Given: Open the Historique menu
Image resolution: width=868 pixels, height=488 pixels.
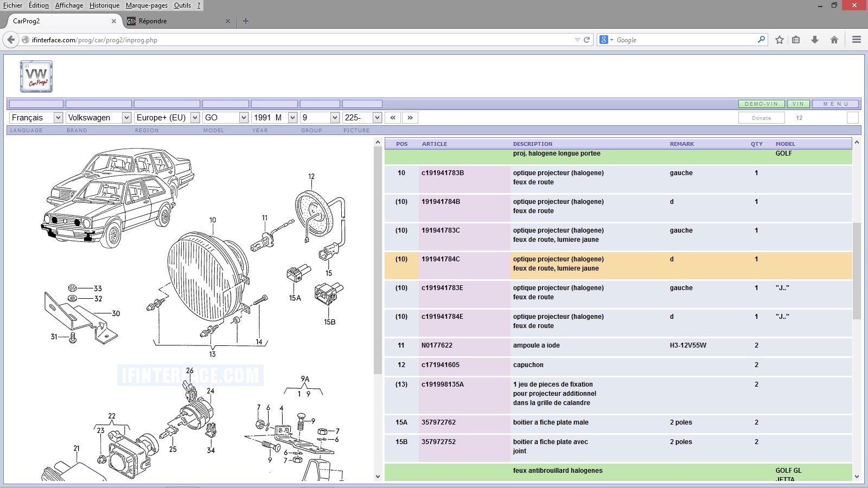Looking at the screenshot, I should [104, 5].
